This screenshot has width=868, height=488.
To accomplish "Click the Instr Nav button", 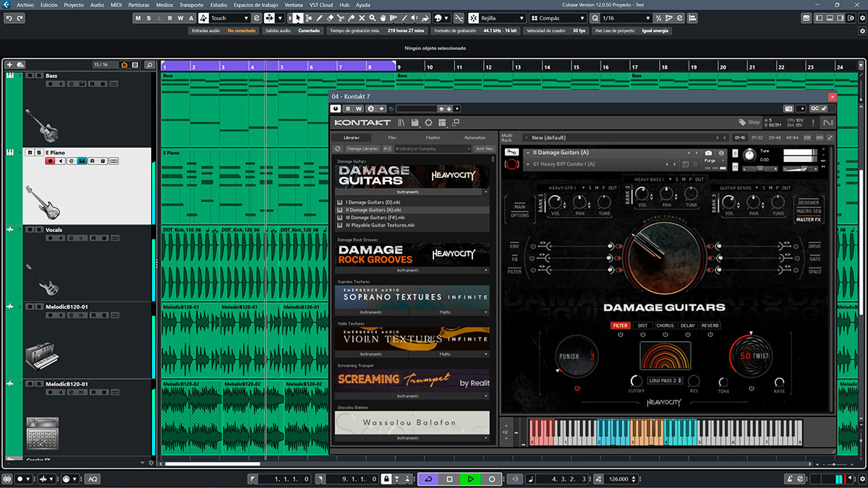I will point(484,148).
